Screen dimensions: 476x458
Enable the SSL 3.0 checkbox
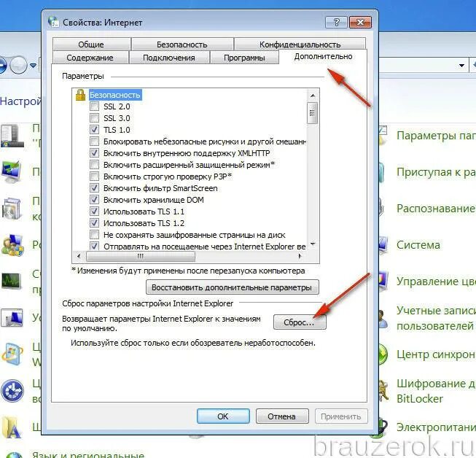(95, 118)
